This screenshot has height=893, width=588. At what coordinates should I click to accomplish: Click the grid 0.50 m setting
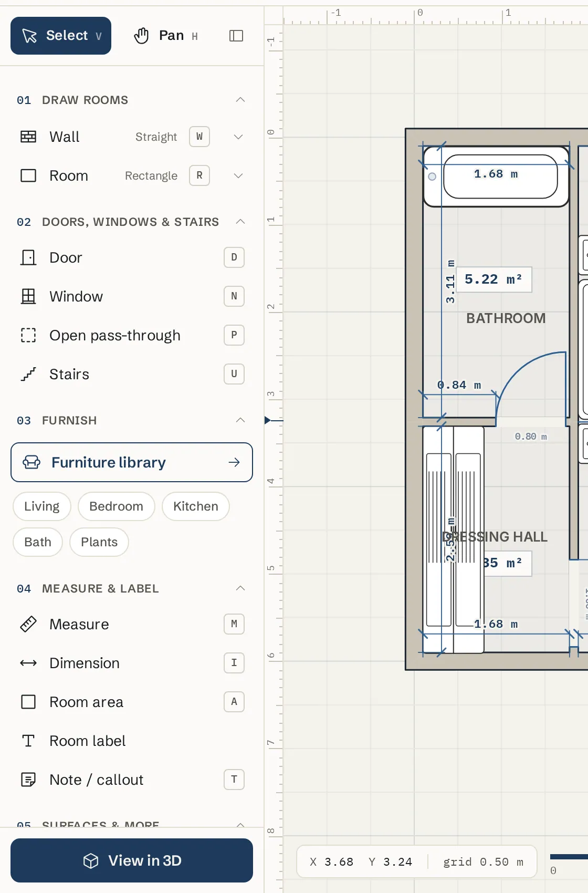point(483,862)
